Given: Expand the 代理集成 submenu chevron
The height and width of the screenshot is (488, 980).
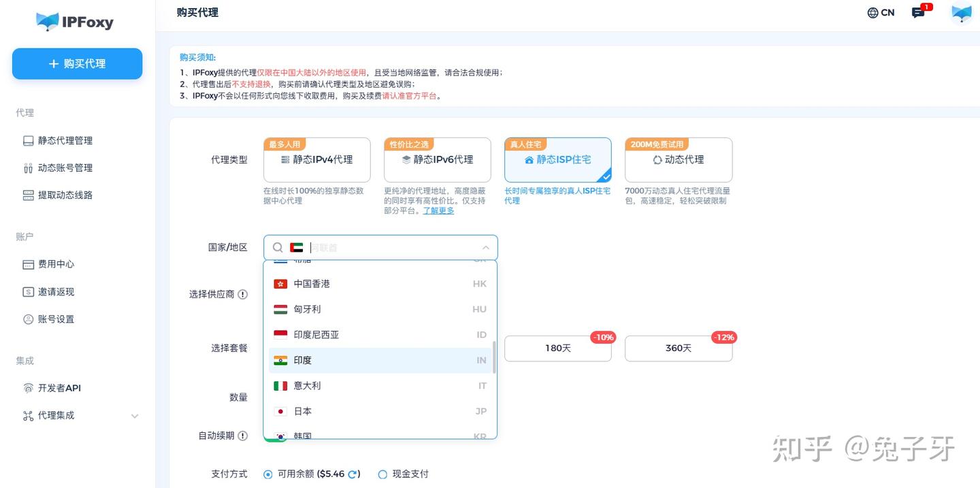Looking at the screenshot, I should [135, 416].
